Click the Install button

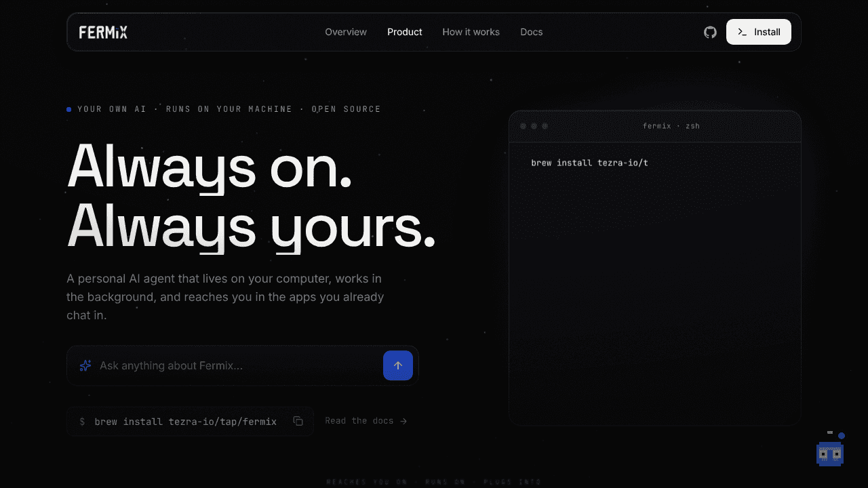coord(759,32)
